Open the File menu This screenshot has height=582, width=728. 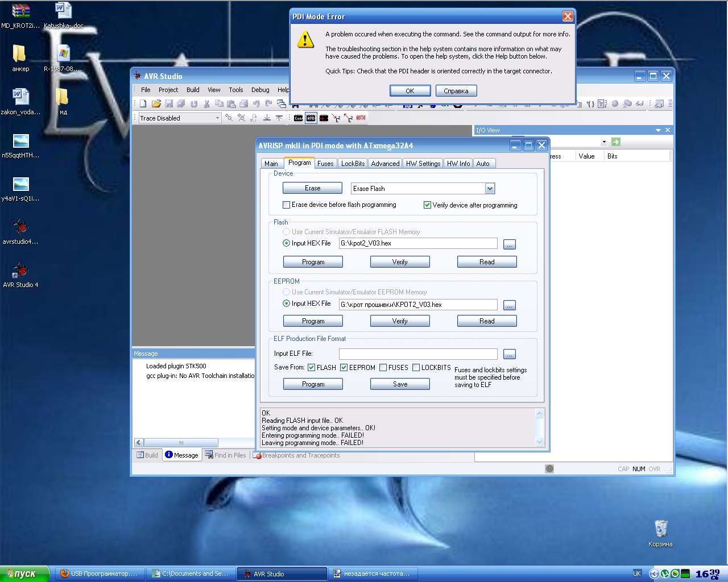coord(146,90)
